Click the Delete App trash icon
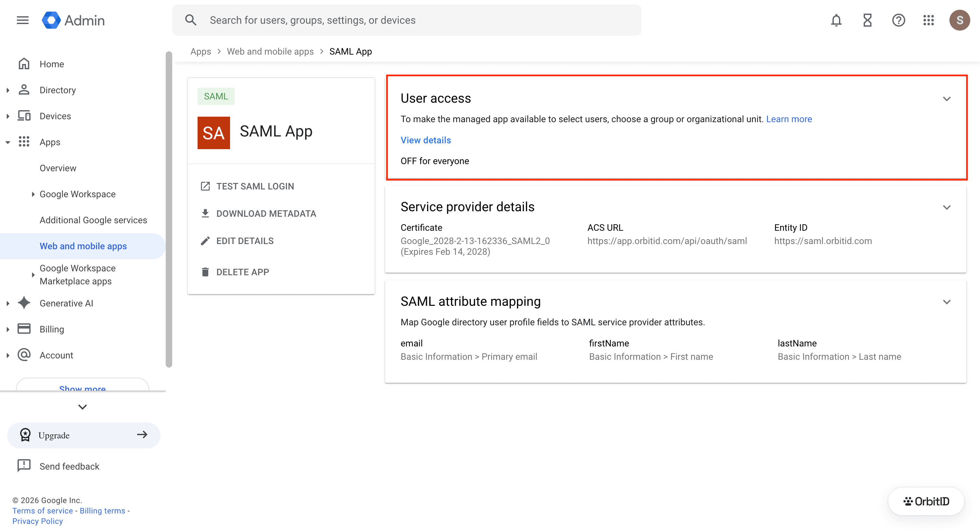 tap(205, 272)
